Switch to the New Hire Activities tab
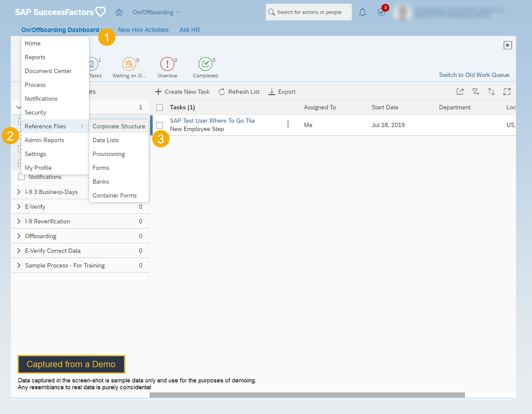532x414 pixels. (x=143, y=30)
